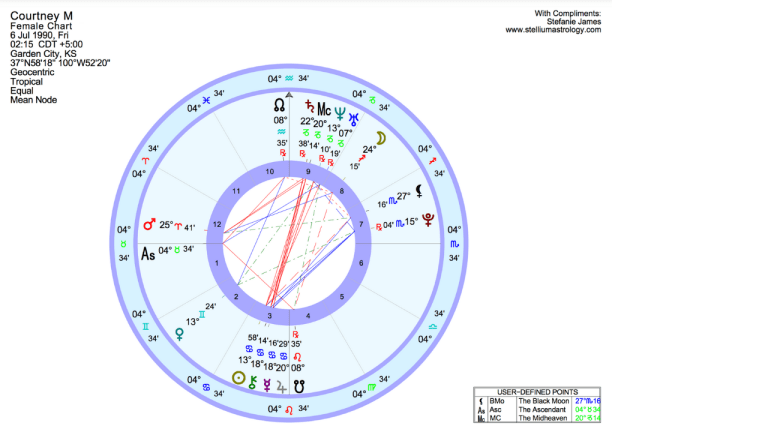Select the North Node symbol at top
The height and width of the screenshot is (432, 768).
point(279,103)
